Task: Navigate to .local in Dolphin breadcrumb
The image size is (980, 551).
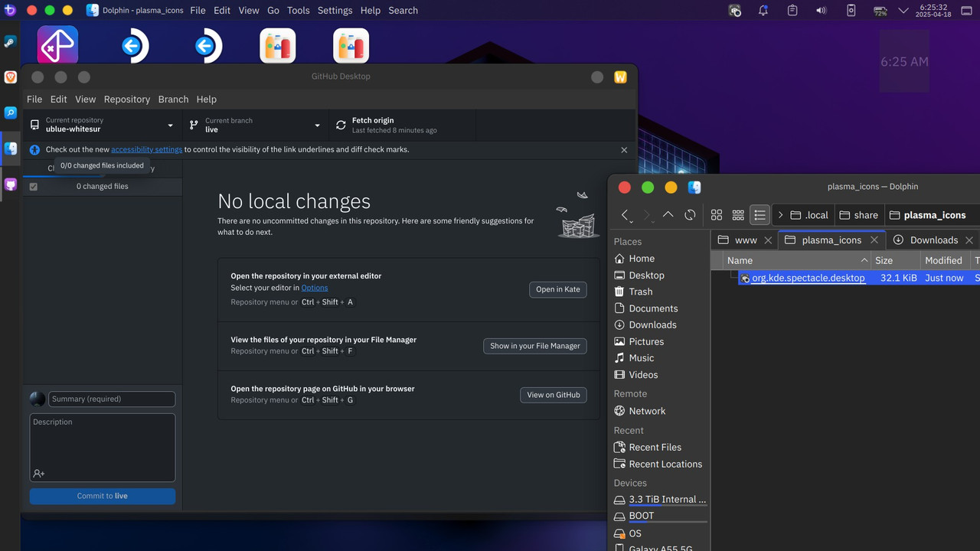Action: pos(809,215)
